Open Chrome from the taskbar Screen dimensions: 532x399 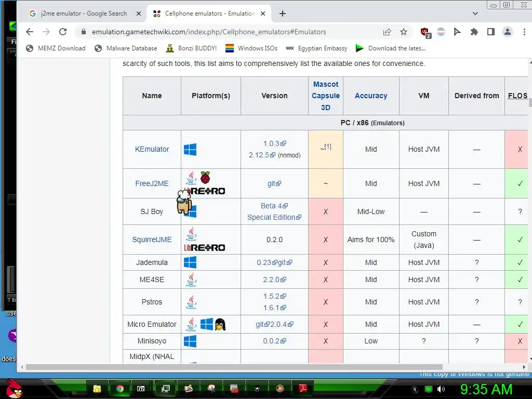[120, 389]
